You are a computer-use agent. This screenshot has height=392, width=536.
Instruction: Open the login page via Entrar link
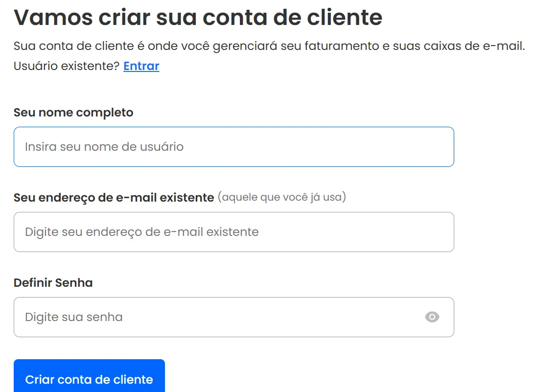click(x=141, y=66)
